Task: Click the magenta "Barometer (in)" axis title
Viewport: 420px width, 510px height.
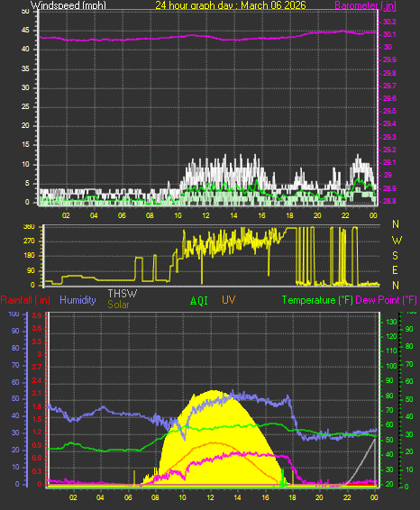Action: [365, 5]
